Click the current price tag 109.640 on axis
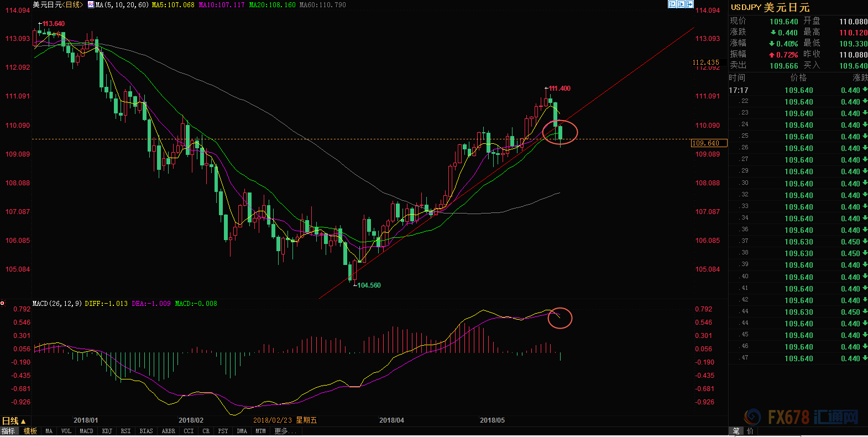The image size is (868, 437). point(709,143)
